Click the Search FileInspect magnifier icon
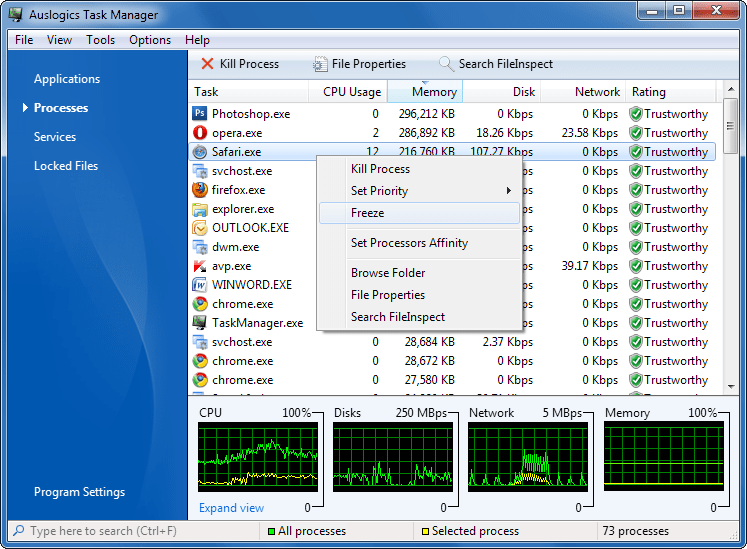This screenshot has width=747, height=549. click(446, 64)
